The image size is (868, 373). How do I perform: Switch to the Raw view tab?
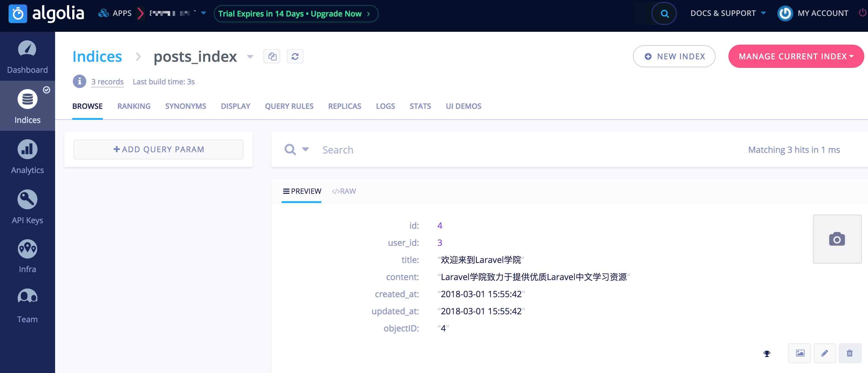pyautogui.click(x=344, y=191)
